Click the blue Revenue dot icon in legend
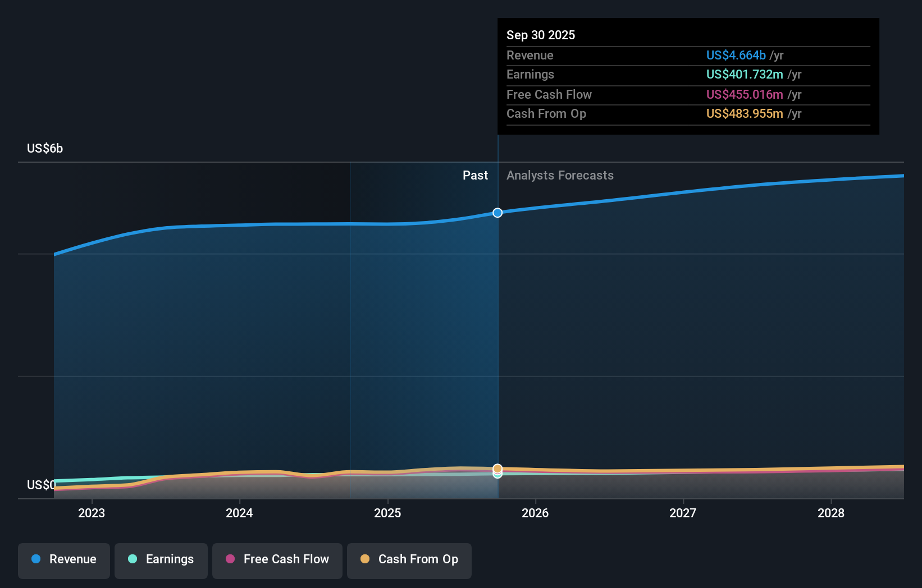This screenshot has width=922, height=588. 35,559
